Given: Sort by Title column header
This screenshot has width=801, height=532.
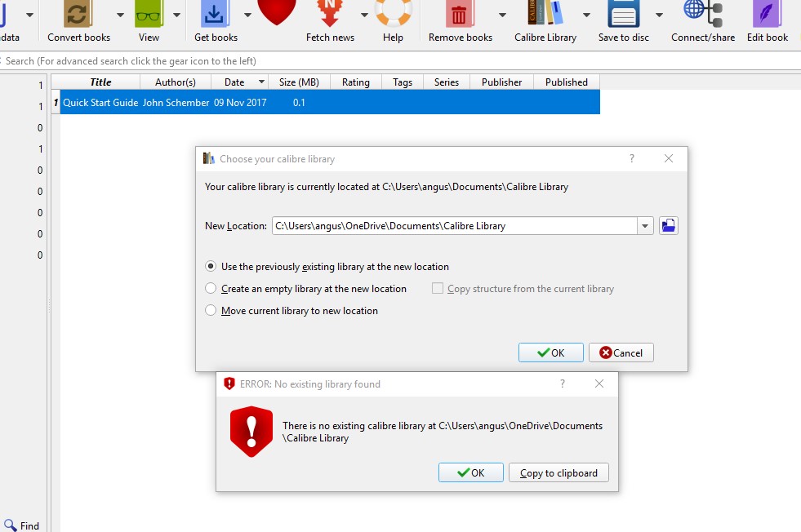Looking at the screenshot, I should (x=100, y=82).
